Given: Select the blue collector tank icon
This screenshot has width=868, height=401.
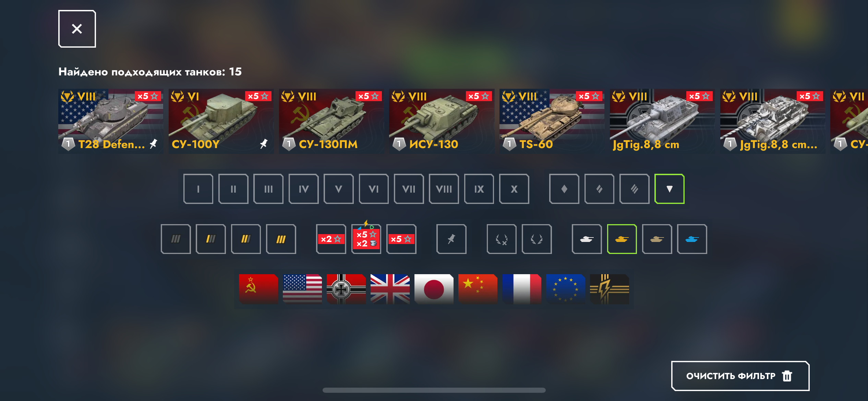Looking at the screenshot, I should click(692, 239).
